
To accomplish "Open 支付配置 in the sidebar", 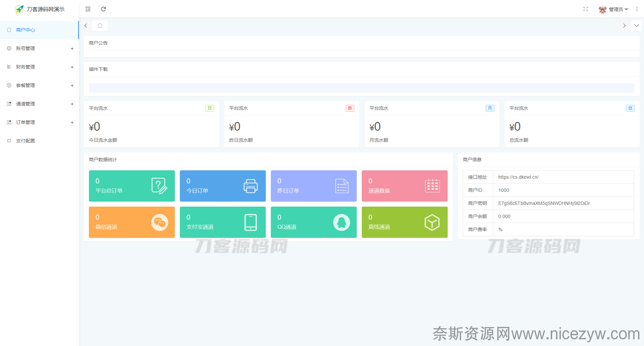I will pos(39,141).
